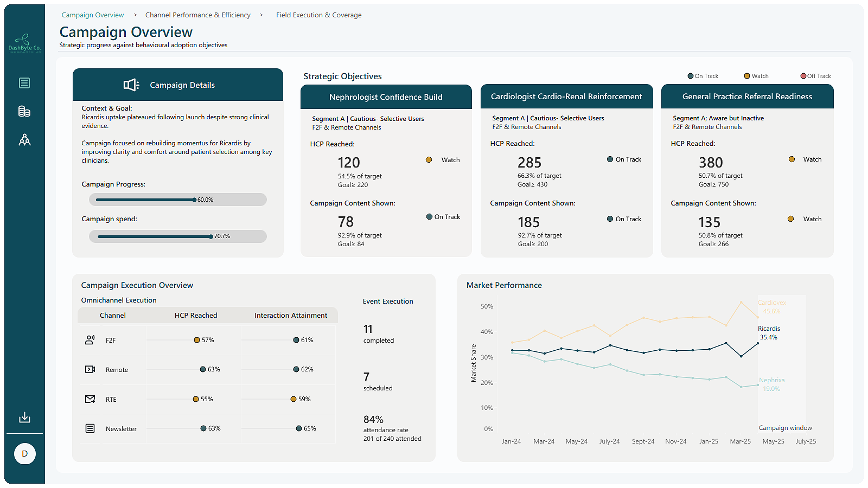Click the RTE Interaction Attainment 59% dot
868x488 pixels.
point(293,399)
